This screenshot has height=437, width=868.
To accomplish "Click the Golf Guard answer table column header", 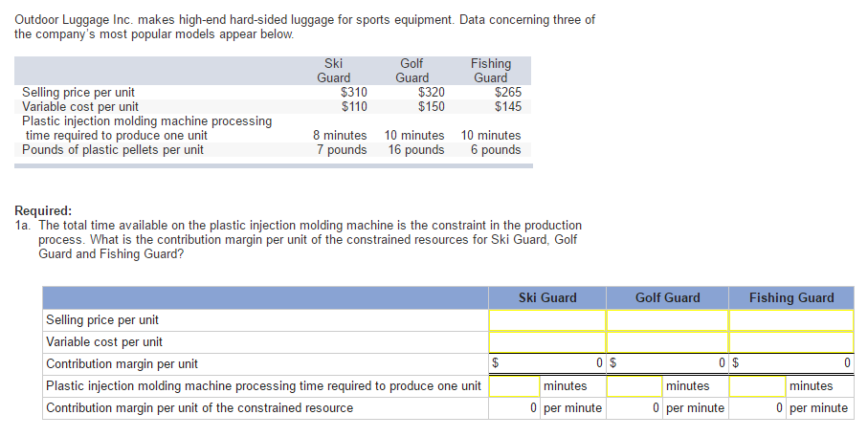I will (x=667, y=297).
